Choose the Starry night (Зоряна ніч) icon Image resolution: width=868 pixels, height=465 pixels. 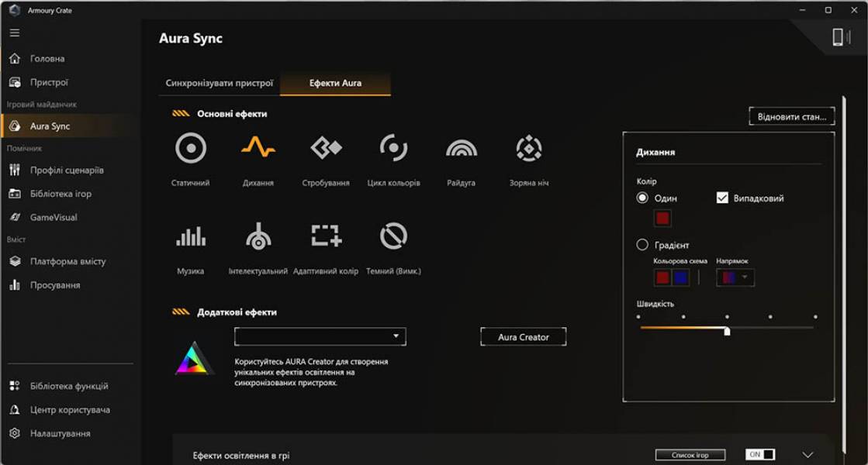pyautogui.click(x=529, y=148)
